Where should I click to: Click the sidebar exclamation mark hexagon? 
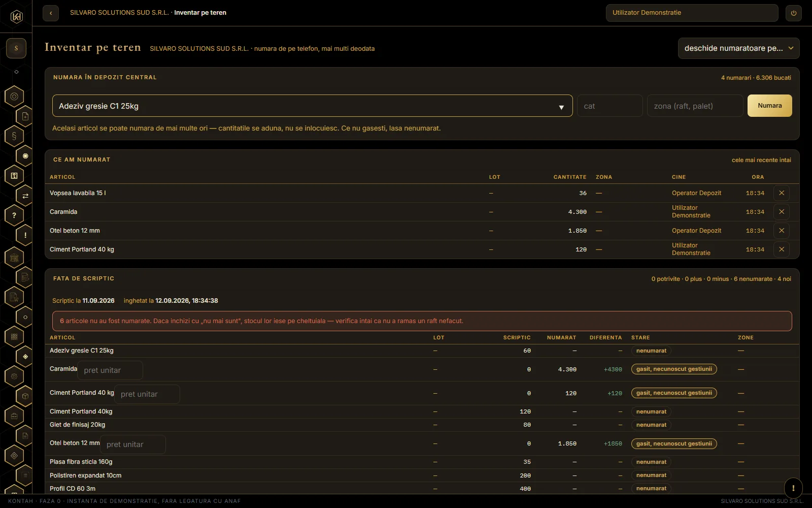point(25,235)
